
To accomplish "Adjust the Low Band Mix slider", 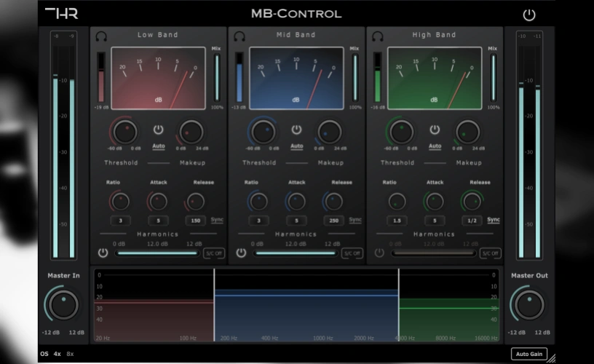I will click(x=217, y=78).
